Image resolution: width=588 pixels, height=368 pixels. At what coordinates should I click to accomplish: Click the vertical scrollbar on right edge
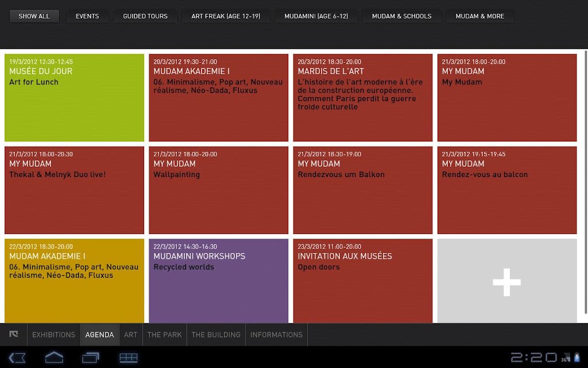pos(586,182)
